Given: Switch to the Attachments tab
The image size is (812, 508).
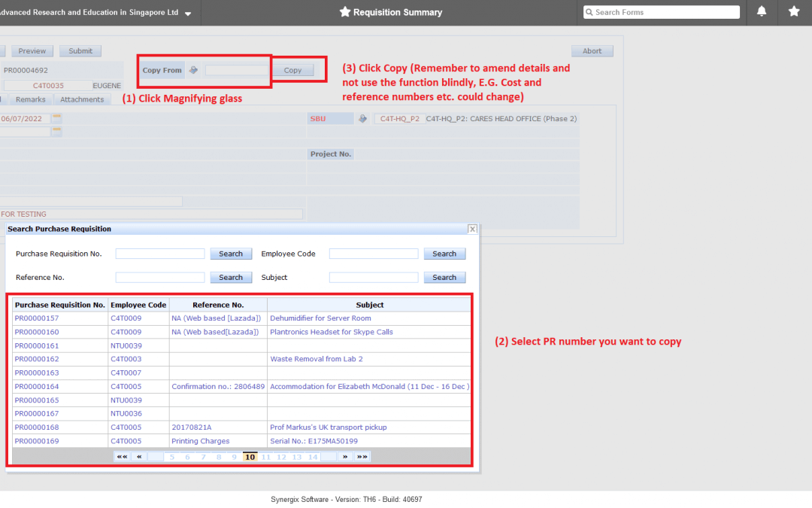Looking at the screenshot, I should [x=82, y=99].
